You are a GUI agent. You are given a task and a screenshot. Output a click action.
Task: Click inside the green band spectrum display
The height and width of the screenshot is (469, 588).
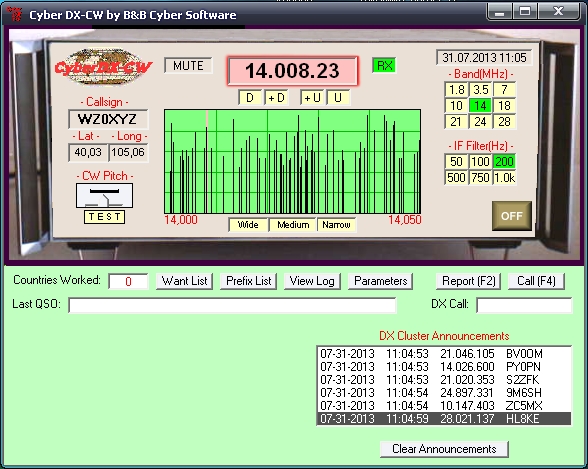(292, 162)
